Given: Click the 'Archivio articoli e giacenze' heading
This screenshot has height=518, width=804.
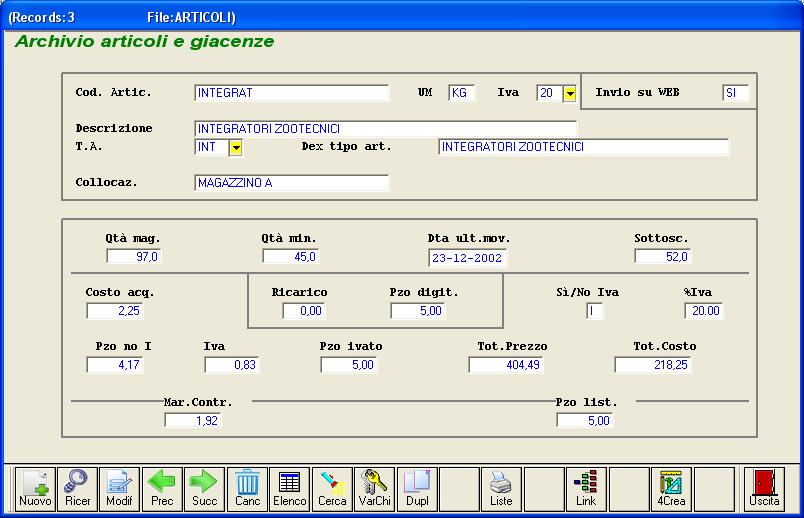Looking at the screenshot, I should (145, 42).
